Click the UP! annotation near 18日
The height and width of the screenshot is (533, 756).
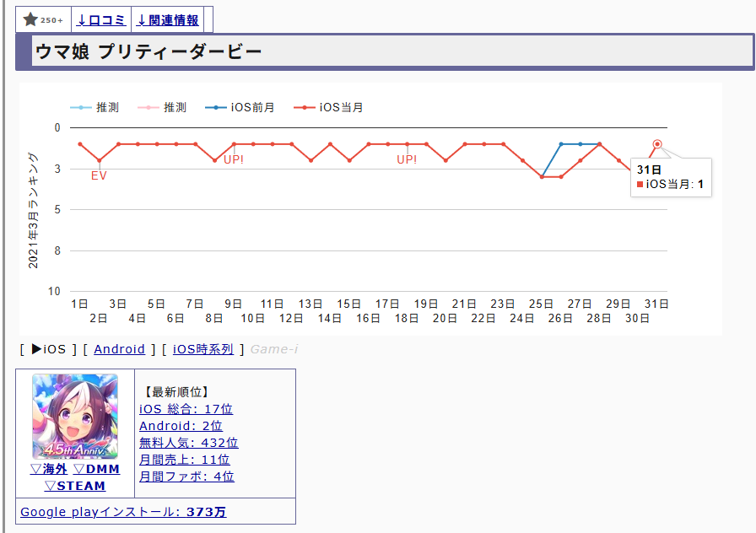coord(407,159)
